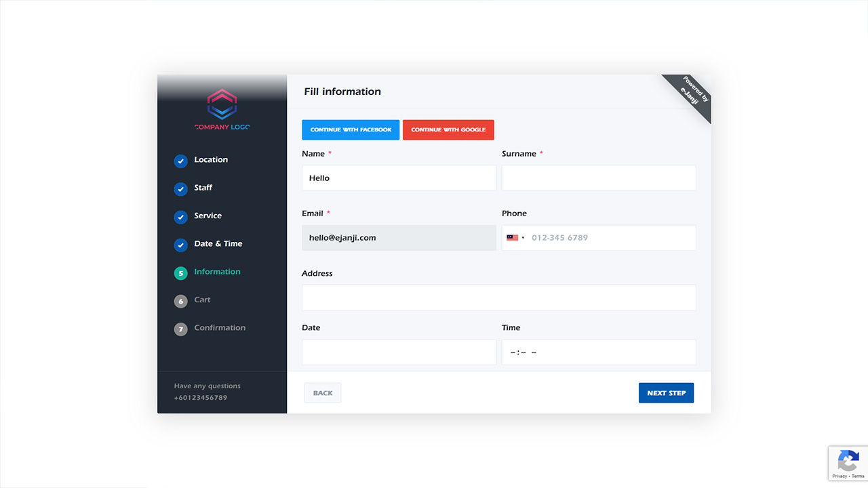The height and width of the screenshot is (488, 868).
Task: Proceed with the Next Step button
Action: (x=666, y=393)
